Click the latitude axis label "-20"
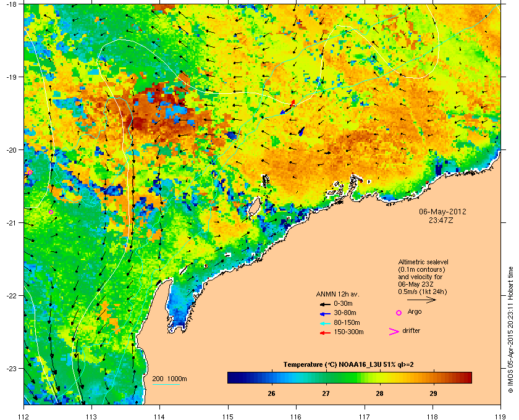 (x=12, y=149)
